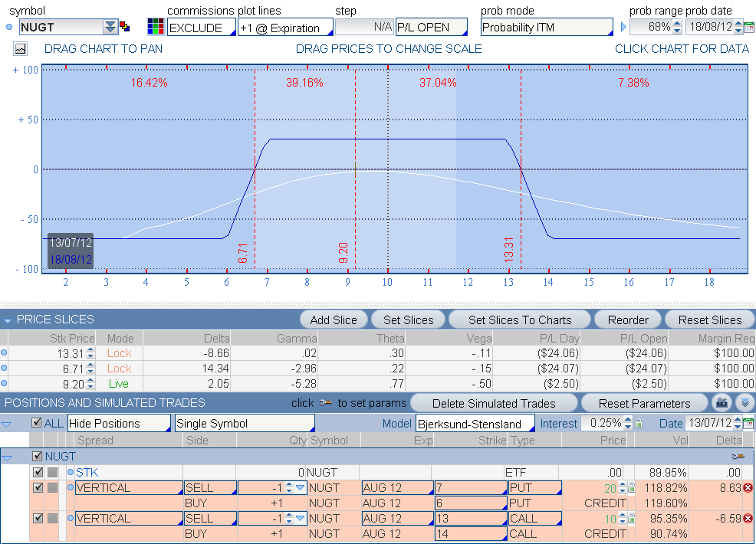756x544 pixels.
Task: Click the chart settings icon below symbol
Action: [x=20, y=48]
